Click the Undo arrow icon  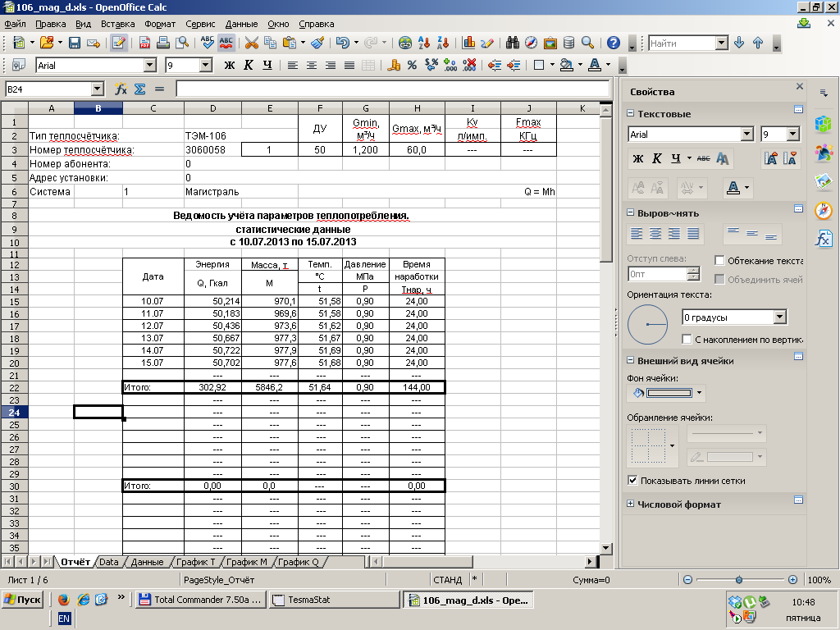(342, 43)
